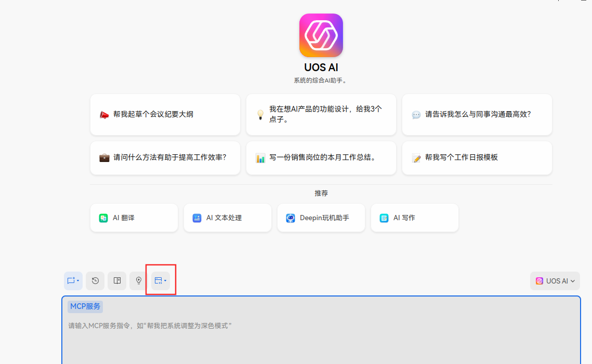592x364 pixels.
Task: Open the Deepin玩机助手 assistant
Action: click(x=321, y=218)
